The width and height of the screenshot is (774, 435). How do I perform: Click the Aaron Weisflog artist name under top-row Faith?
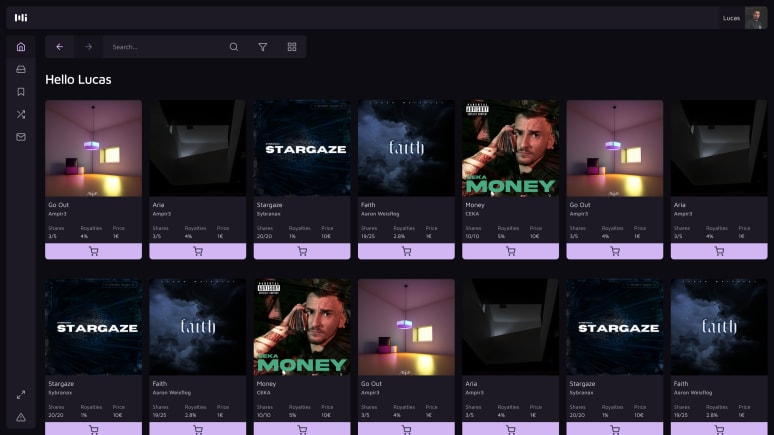point(380,214)
